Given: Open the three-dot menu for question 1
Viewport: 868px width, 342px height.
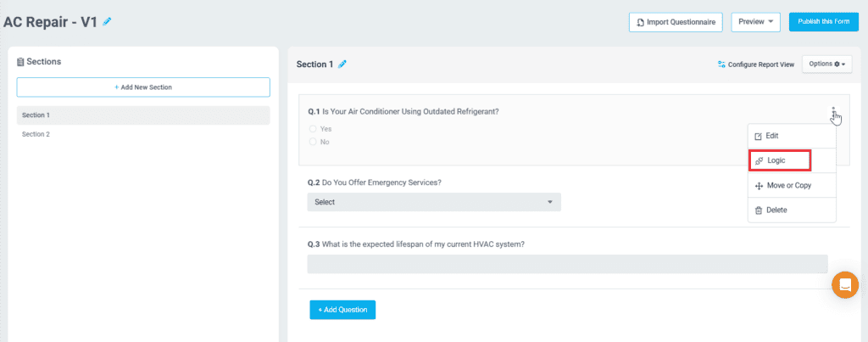Looking at the screenshot, I should [x=833, y=111].
